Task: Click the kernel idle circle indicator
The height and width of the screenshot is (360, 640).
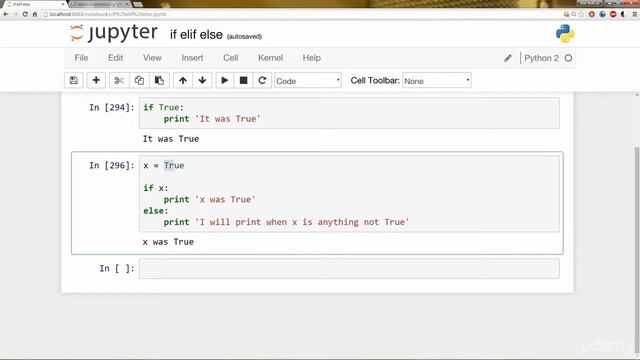Action: [x=568, y=58]
